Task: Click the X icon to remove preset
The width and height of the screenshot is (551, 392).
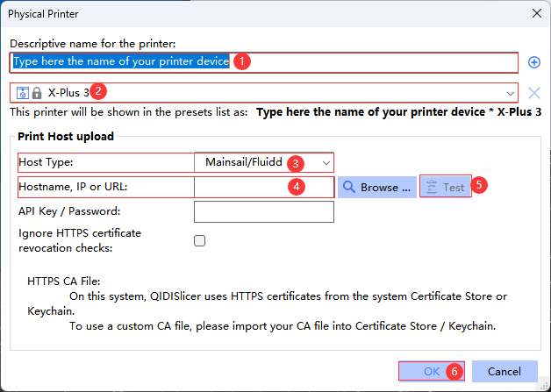Action: pyautogui.click(x=534, y=92)
